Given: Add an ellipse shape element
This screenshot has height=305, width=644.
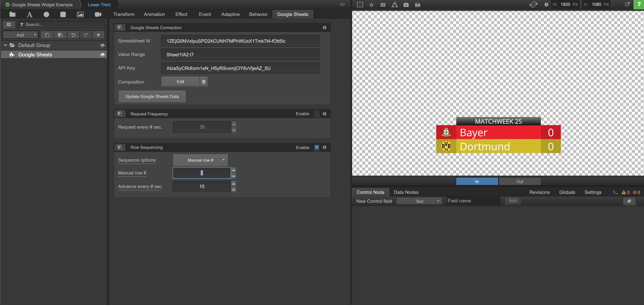Looking at the screenshot, I should [46, 14].
